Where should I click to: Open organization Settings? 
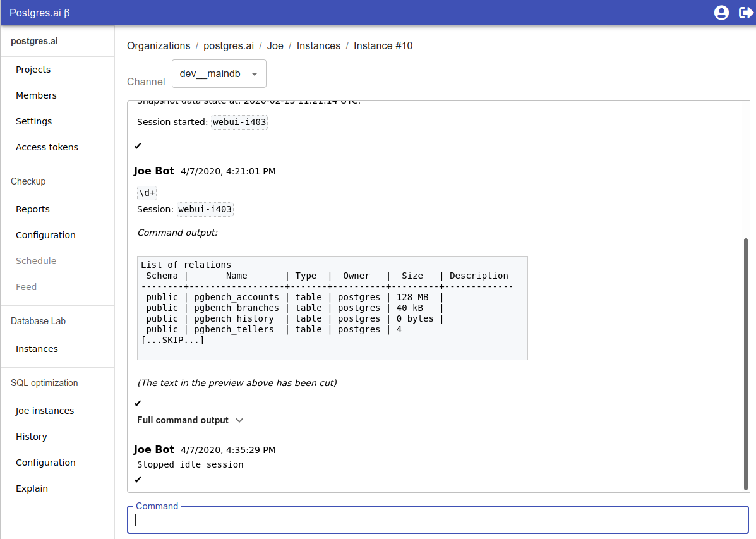(33, 121)
